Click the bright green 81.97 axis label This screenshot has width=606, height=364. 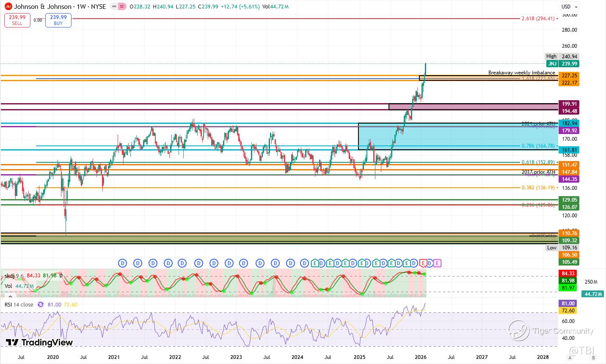(x=569, y=288)
